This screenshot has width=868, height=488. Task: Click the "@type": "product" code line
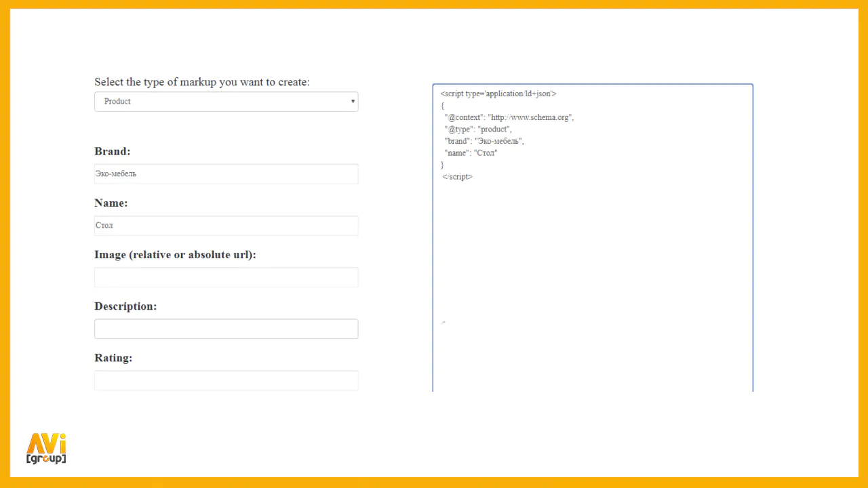478,129
